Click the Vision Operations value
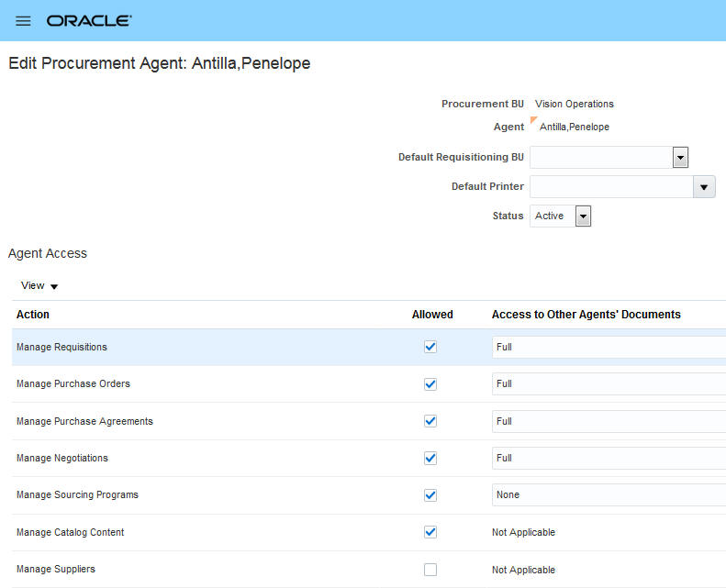 point(575,104)
